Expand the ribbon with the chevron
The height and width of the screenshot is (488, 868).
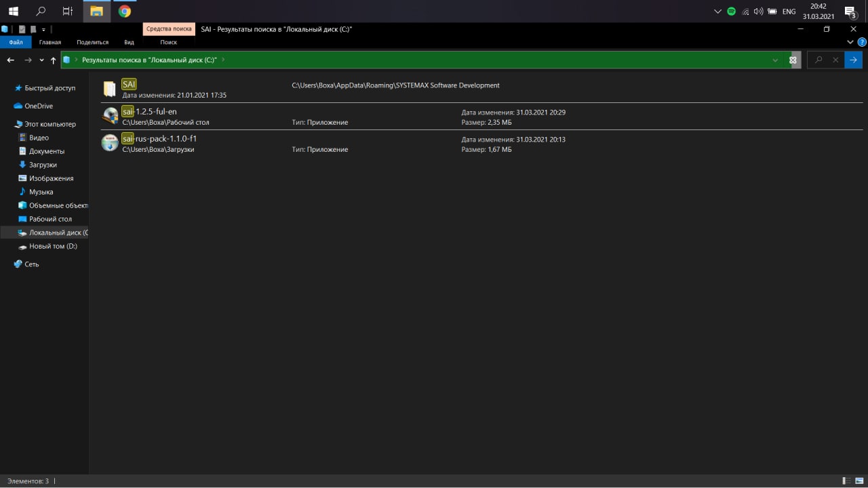(850, 42)
